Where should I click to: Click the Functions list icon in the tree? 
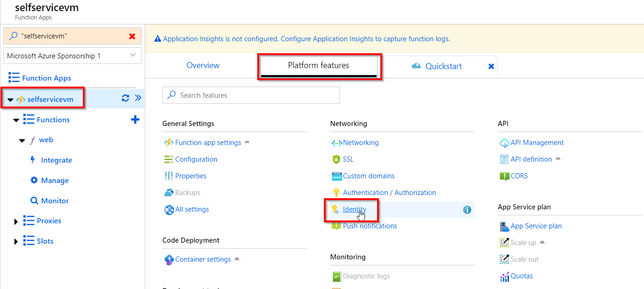29,119
